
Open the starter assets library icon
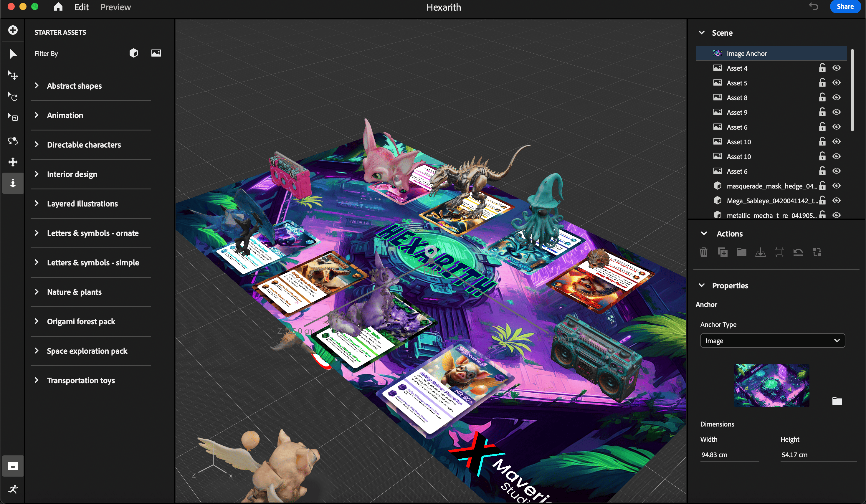(13, 466)
